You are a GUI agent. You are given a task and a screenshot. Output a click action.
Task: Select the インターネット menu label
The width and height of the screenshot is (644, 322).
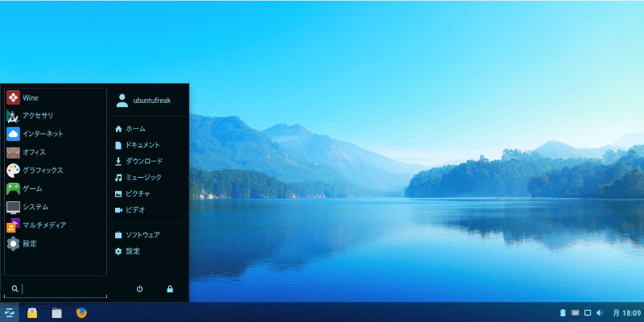click(x=43, y=134)
